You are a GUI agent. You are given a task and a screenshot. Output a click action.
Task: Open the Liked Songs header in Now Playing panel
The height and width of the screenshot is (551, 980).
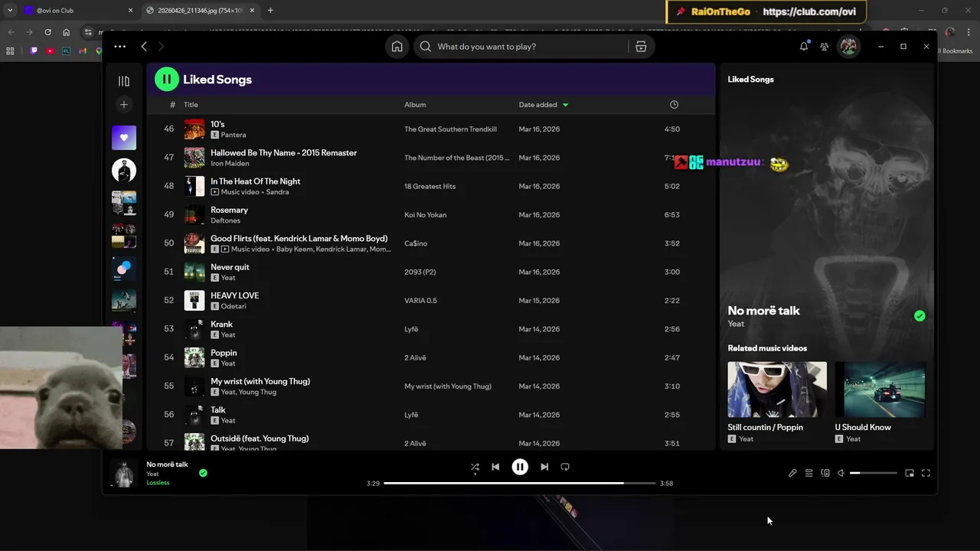[750, 80]
